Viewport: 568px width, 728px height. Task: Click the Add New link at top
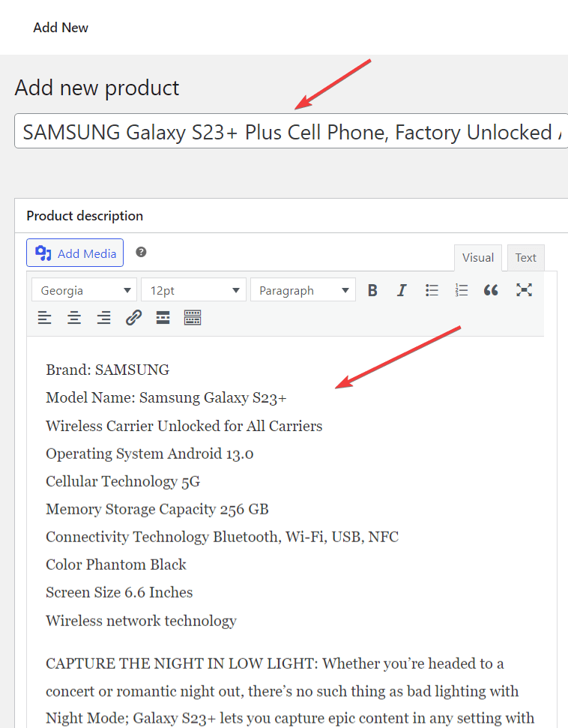(x=61, y=28)
